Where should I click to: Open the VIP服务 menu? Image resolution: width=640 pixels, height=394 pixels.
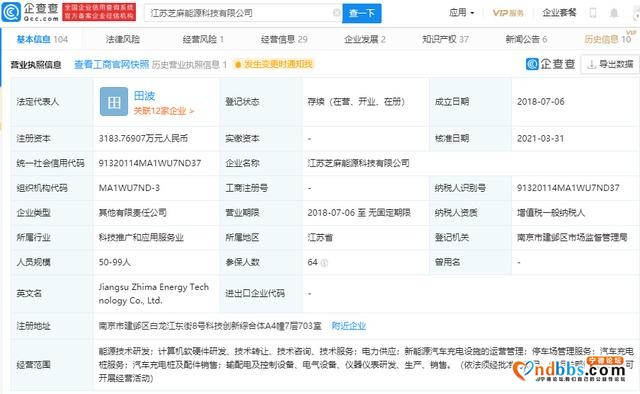508,13
